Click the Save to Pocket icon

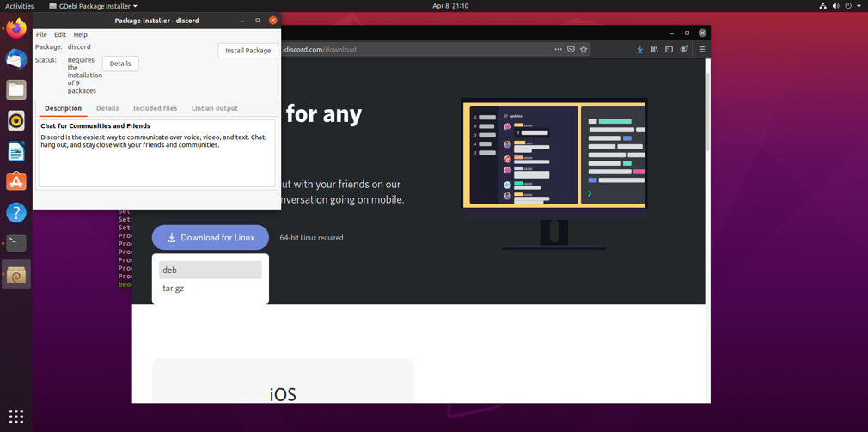coord(571,50)
